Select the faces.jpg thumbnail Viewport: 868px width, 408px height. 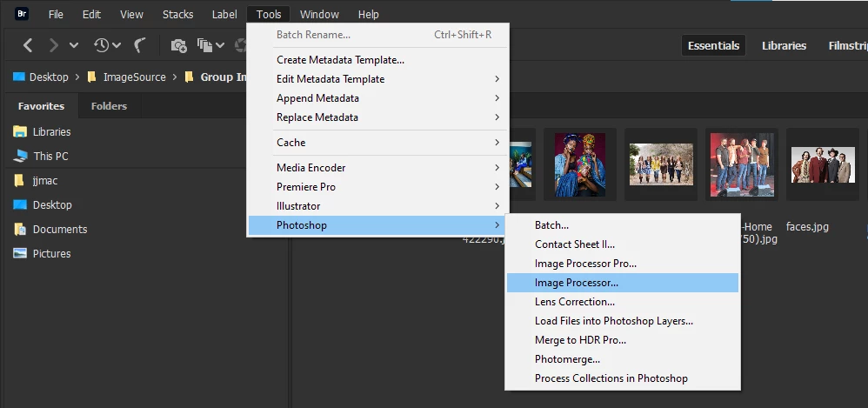click(x=823, y=164)
